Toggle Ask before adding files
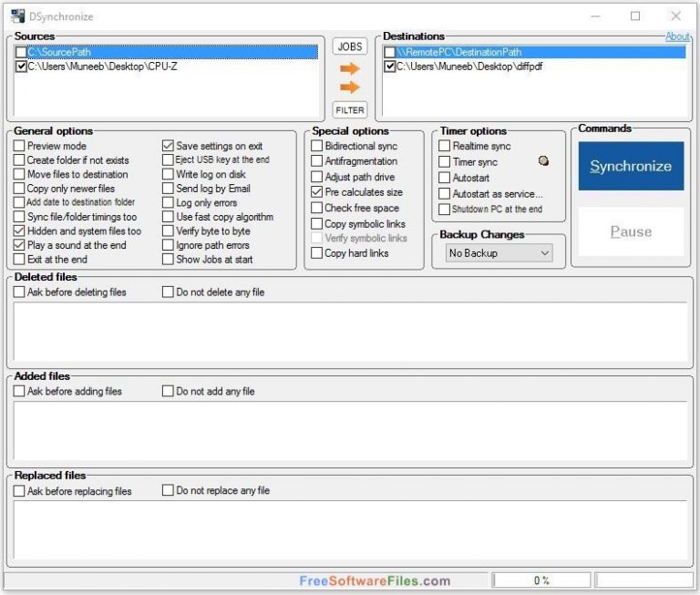 point(19,391)
